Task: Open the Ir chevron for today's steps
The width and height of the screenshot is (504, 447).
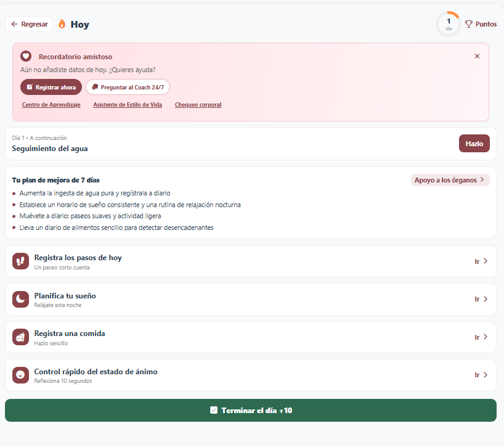Action: coord(484,261)
